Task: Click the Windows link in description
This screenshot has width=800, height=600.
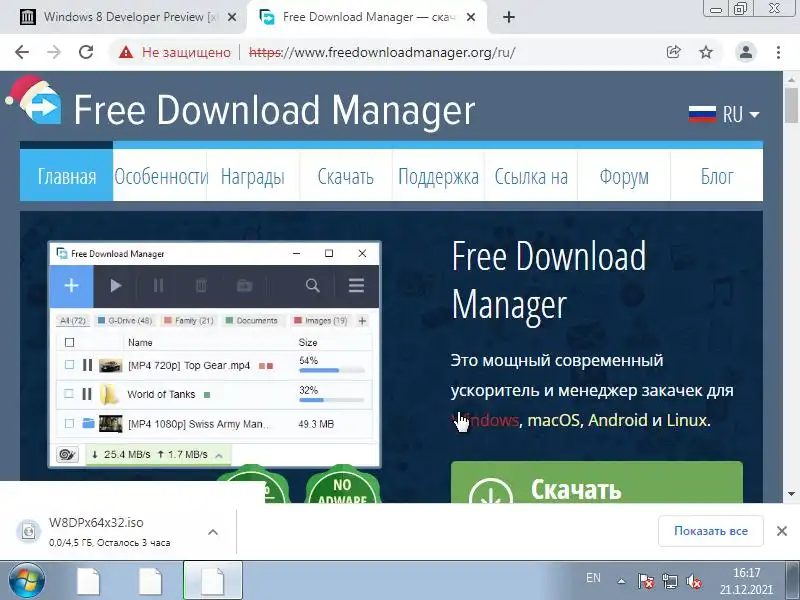Action: click(485, 420)
